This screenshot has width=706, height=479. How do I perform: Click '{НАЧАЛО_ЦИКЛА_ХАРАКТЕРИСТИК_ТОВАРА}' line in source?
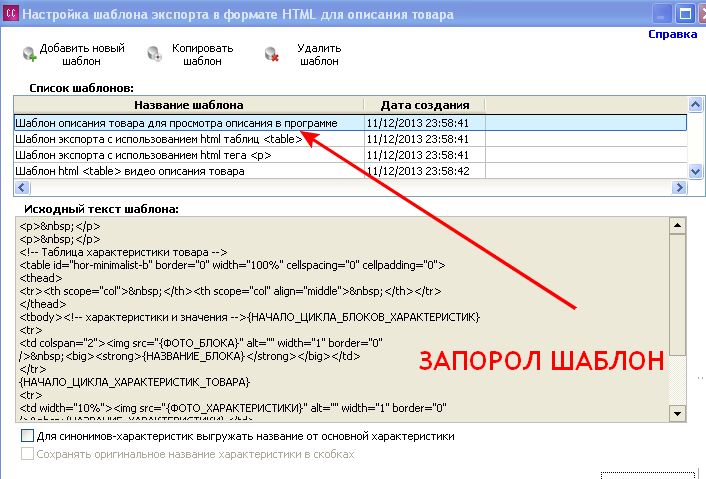click(x=134, y=382)
